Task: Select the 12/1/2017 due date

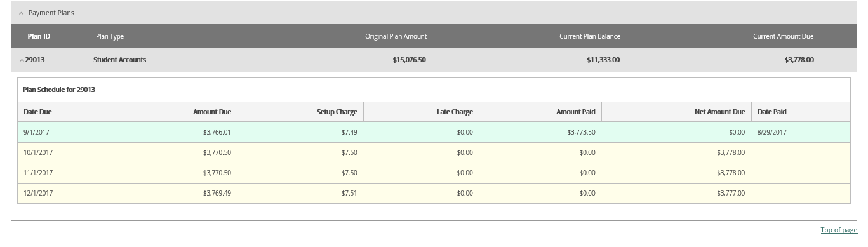Action: coord(38,193)
